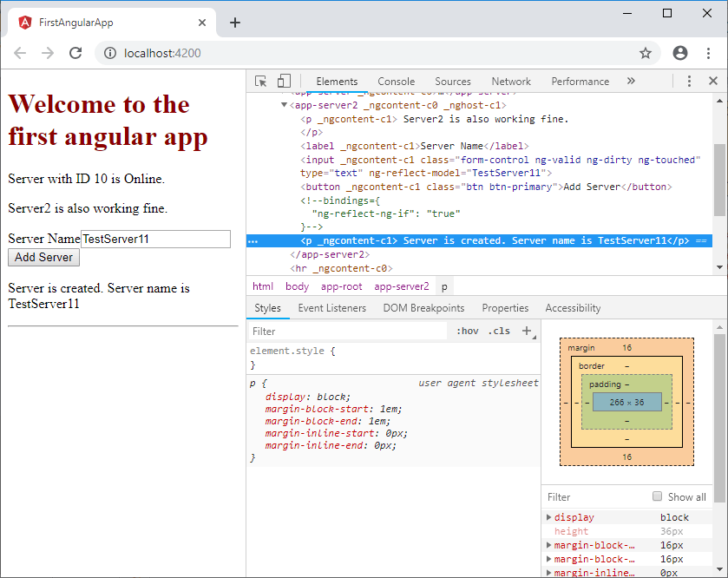
Task: Bookmark this page with the star icon
Action: point(646,53)
